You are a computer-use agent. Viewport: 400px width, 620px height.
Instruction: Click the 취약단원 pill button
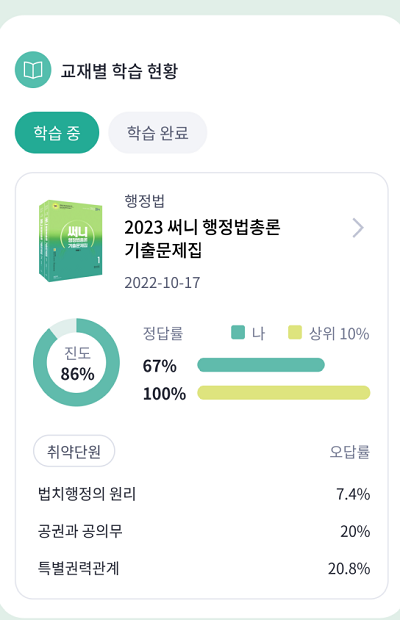click(x=74, y=451)
